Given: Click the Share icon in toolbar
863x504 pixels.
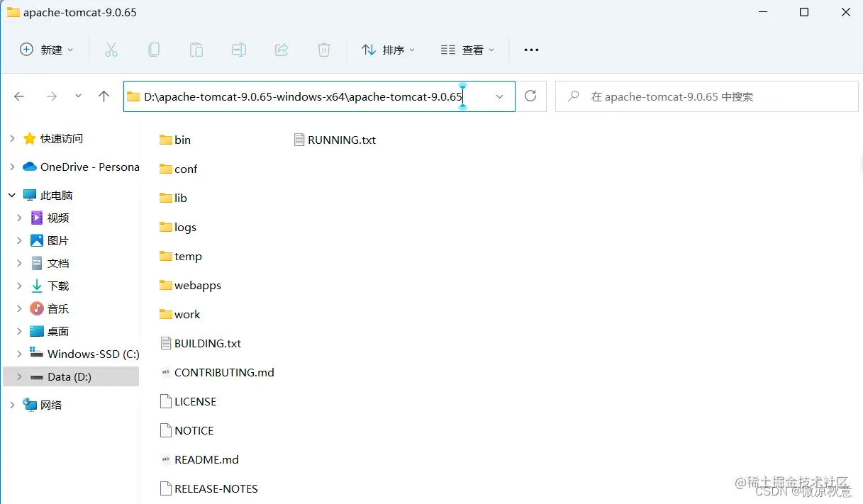Looking at the screenshot, I should click(282, 50).
